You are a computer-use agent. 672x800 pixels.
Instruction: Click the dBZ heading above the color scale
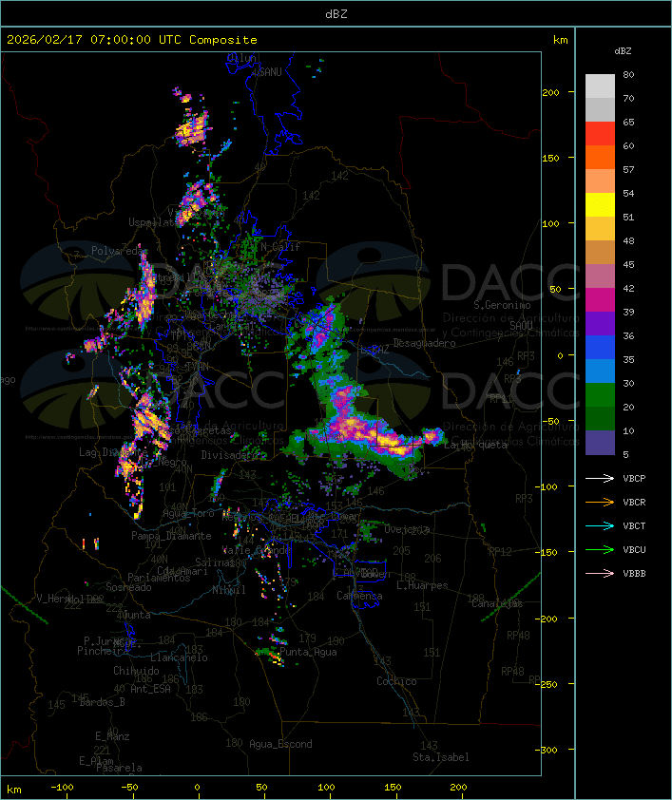coord(623,51)
